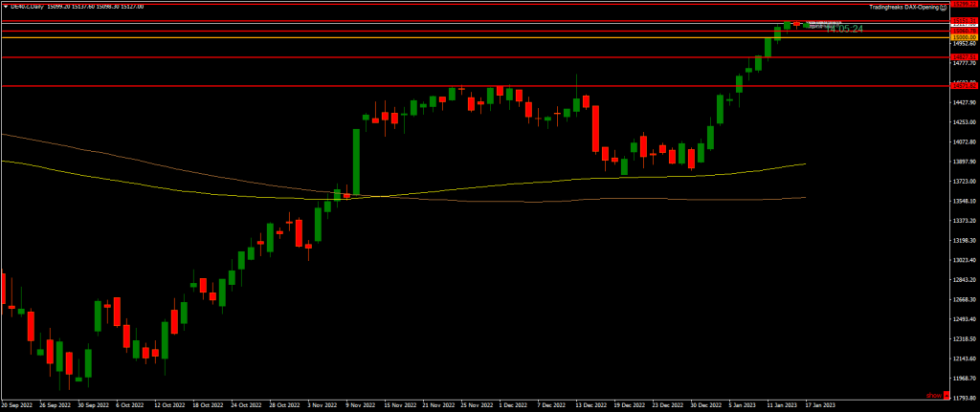Image resolution: width=980 pixels, height=412 pixels.
Task: Select the big red candle after 13 Dec 2022
Action: (595, 128)
